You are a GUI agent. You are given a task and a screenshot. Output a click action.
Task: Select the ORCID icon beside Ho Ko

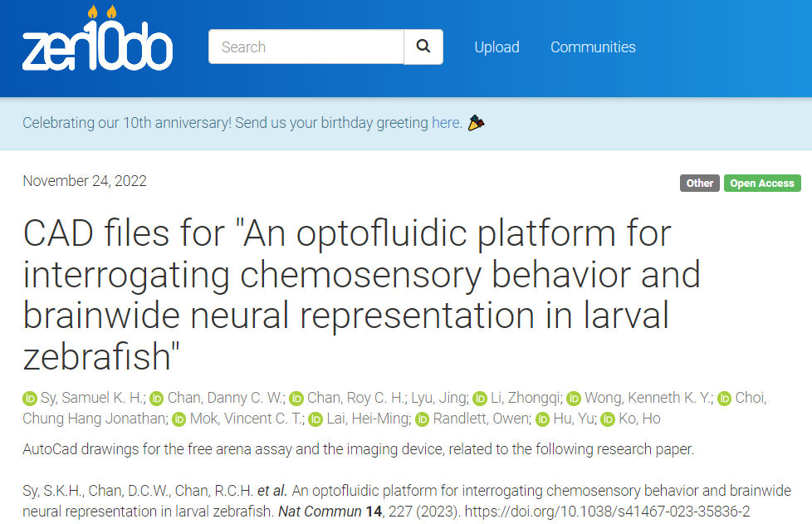click(607, 419)
